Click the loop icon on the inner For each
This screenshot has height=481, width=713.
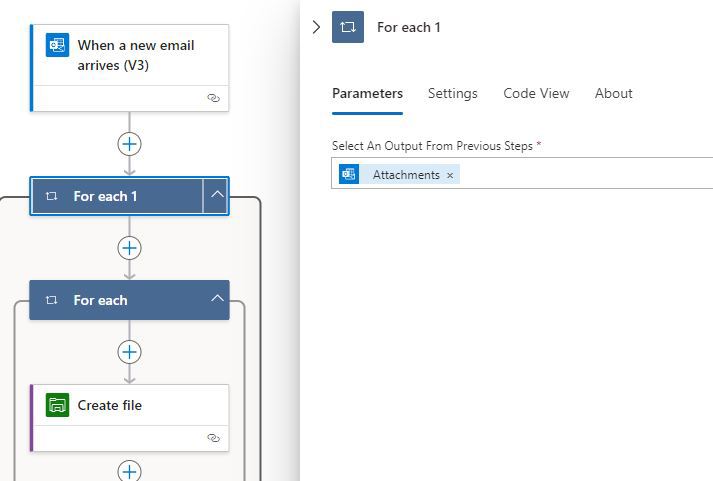click(x=51, y=300)
